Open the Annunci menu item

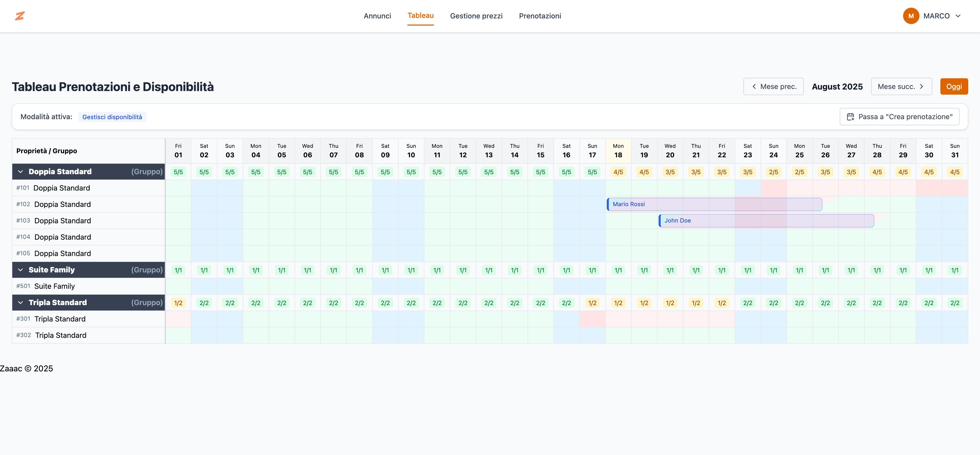377,16
